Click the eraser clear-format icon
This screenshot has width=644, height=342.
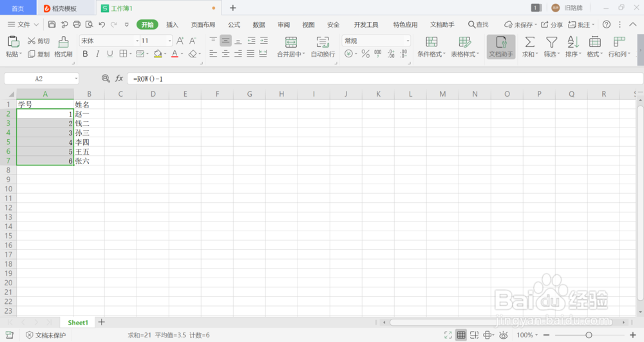point(192,54)
